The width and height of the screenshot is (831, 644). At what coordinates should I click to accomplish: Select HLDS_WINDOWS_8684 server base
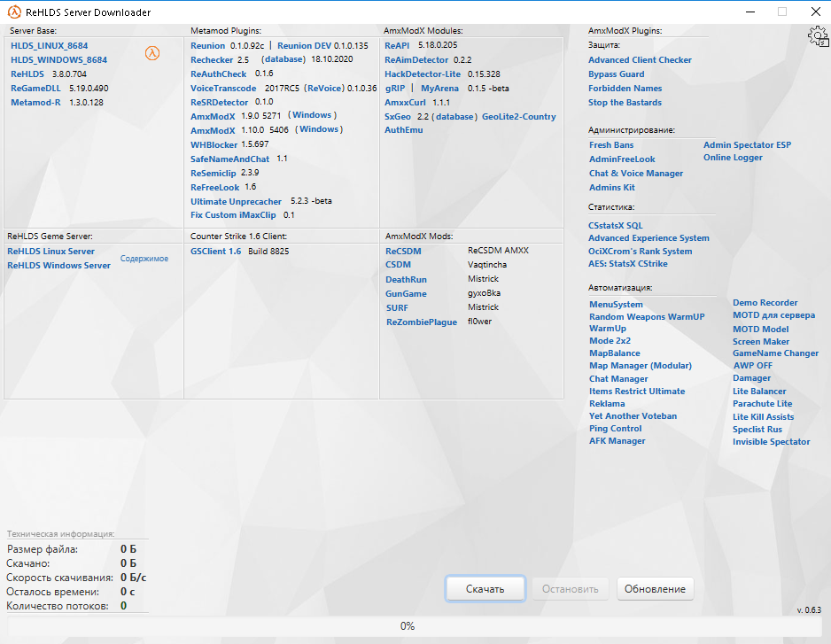click(58, 60)
